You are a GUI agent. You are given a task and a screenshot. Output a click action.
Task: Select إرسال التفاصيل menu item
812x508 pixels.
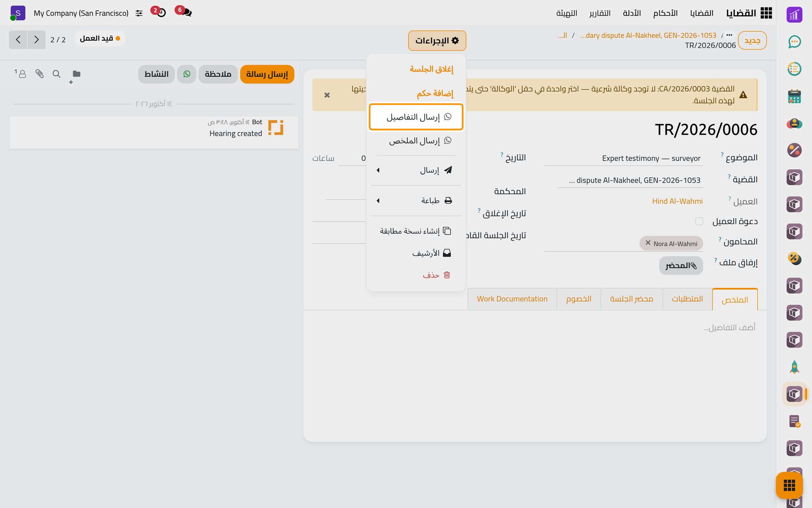(x=416, y=117)
